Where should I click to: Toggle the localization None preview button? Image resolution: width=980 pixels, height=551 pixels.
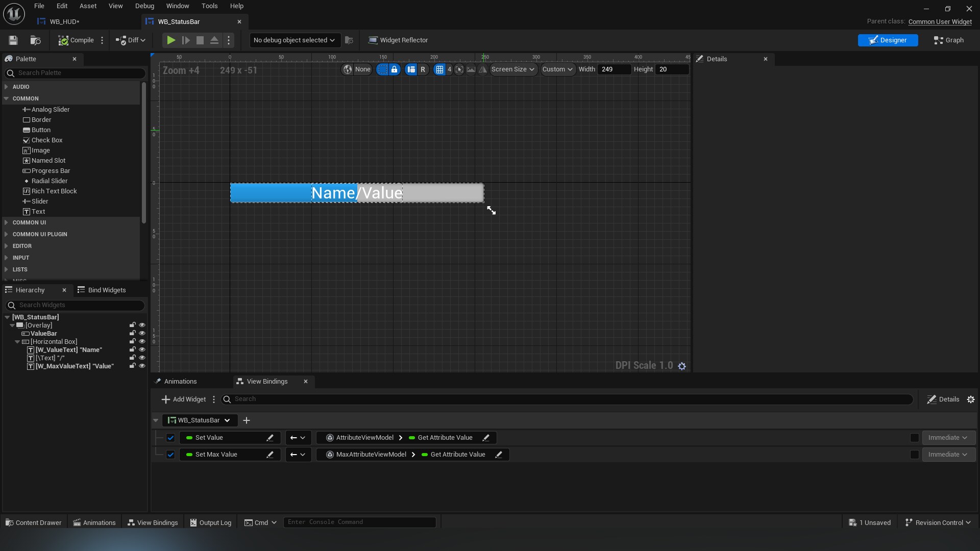[357, 69]
